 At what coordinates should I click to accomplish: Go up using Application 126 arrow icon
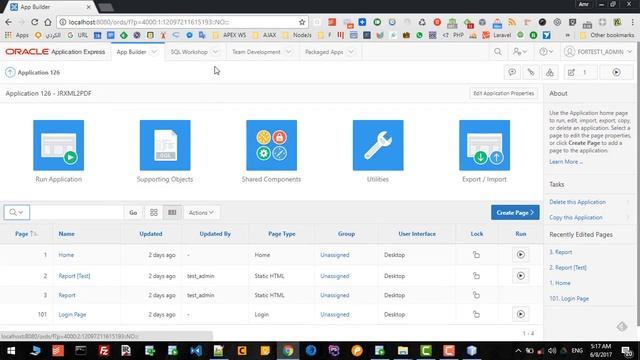coord(10,72)
